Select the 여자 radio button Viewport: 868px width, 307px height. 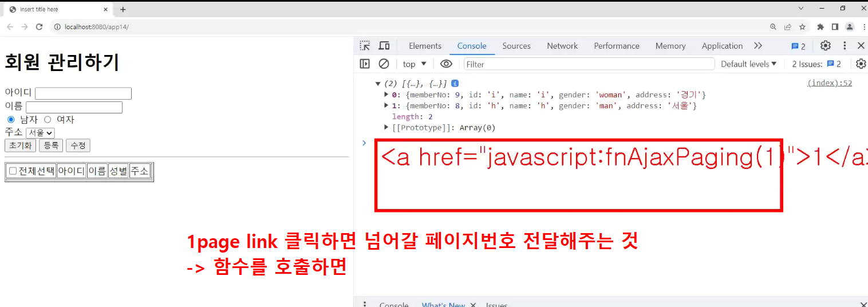coord(48,120)
